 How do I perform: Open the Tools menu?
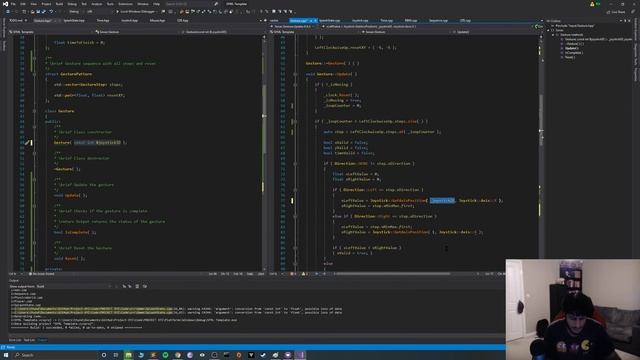[110, 4]
